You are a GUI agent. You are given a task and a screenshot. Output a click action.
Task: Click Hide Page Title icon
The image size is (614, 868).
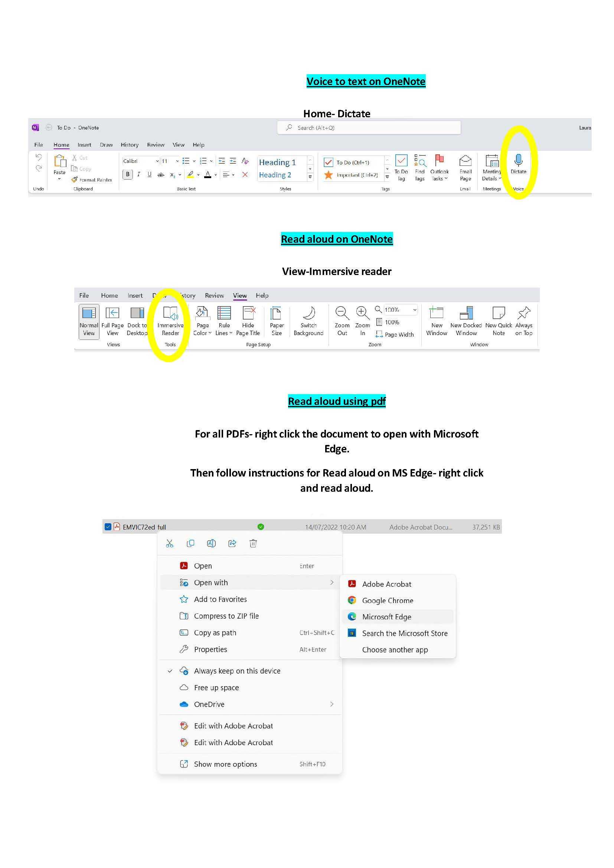click(x=248, y=313)
